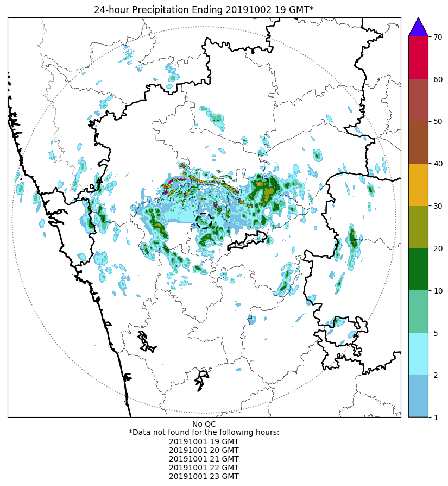Viewport: 448px width, 486px height.
Task: Click the light green 5-10 colorbar segment
Action: (418, 311)
